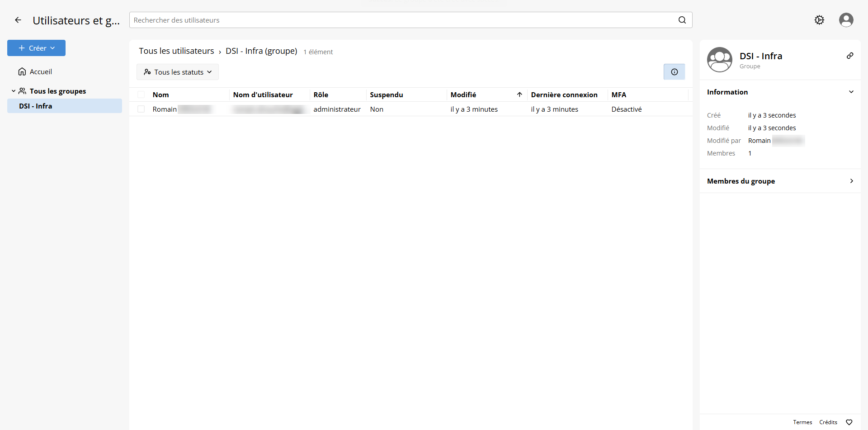Open the settings gear icon
This screenshot has height=430, width=868.
[x=819, y=20]
